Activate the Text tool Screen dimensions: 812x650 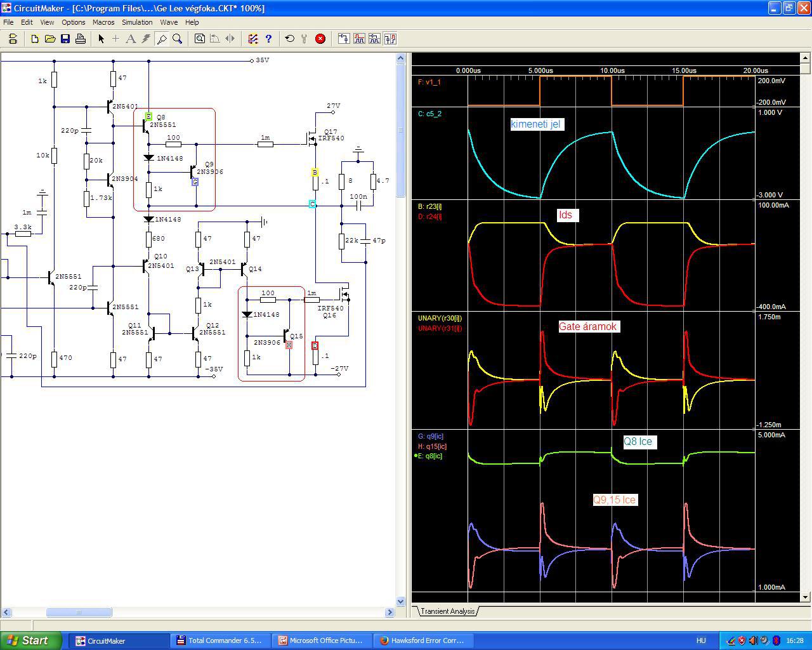tap(131, 39)
